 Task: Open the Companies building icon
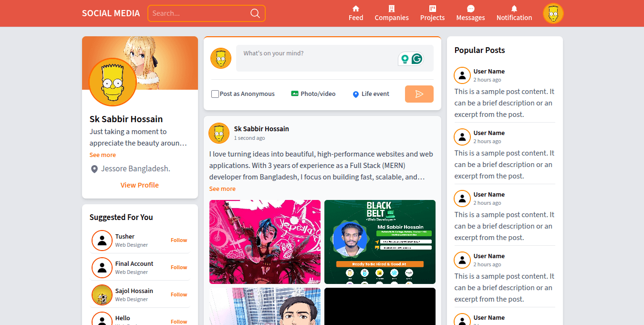tap(392, 9)
